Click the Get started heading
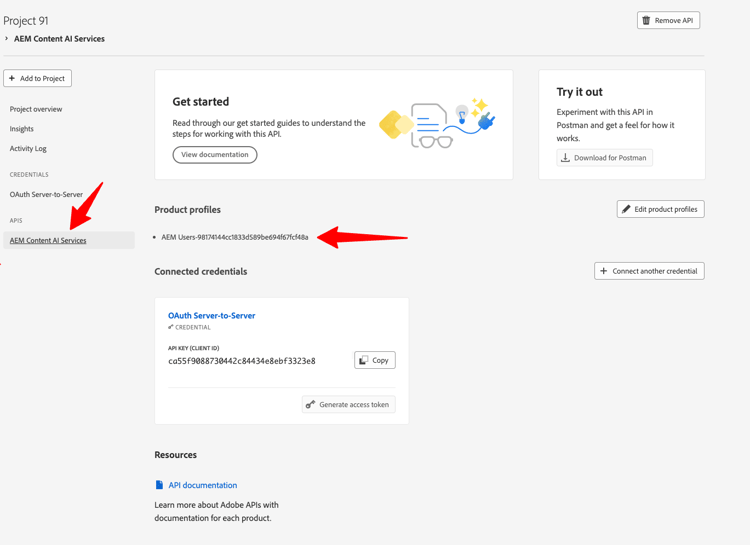750x545 pixels. click(201, 101)
